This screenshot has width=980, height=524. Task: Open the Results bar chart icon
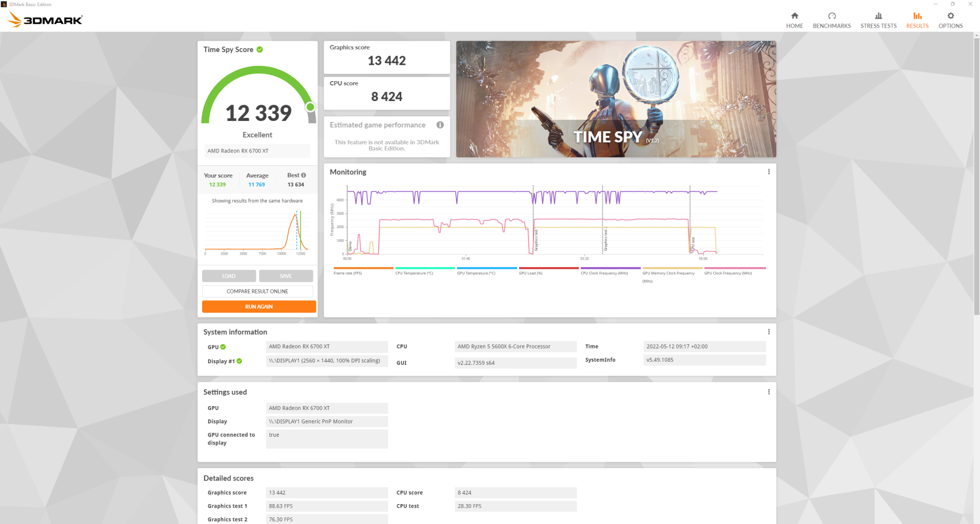pyautogui.click(x=917, y=16)
